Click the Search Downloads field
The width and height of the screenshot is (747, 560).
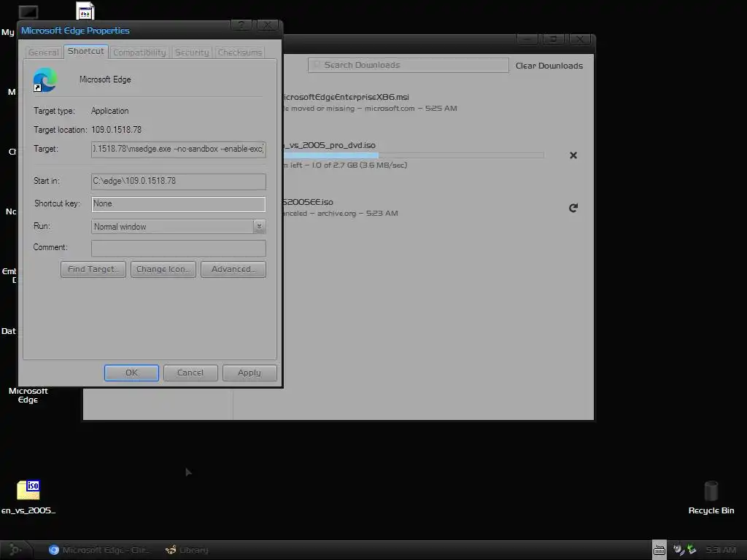point(409,65)
